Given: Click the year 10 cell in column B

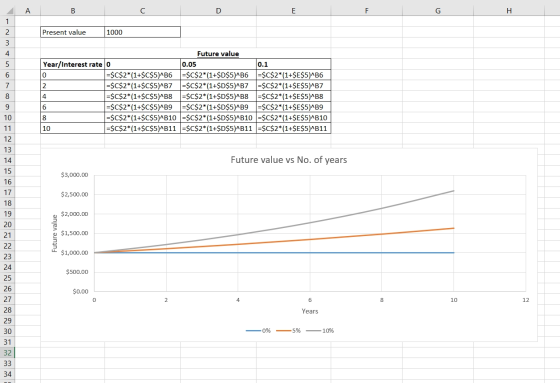Looking at the screenshot, I should click(x=72, y=128).
